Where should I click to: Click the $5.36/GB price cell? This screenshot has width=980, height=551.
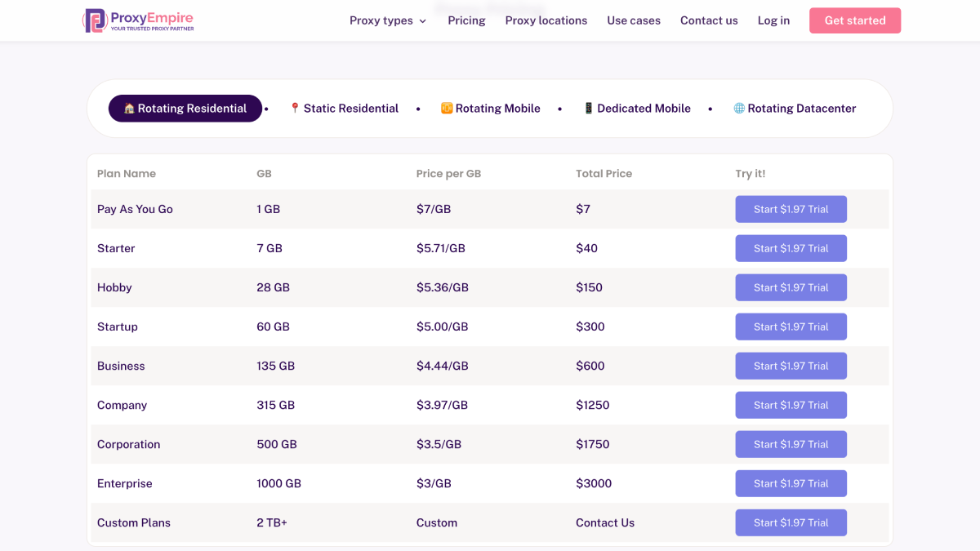[443, 287]
